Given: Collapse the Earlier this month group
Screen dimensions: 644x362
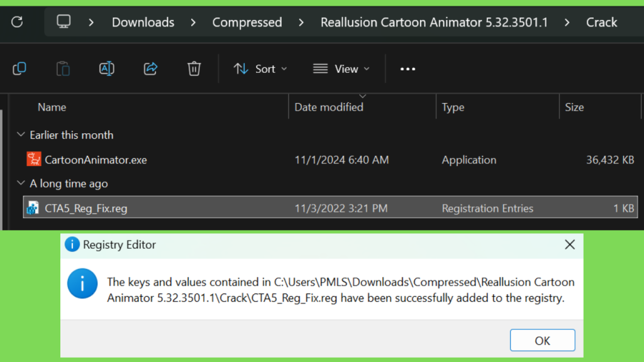Looking at the screenshot, I should coord(21,134).
